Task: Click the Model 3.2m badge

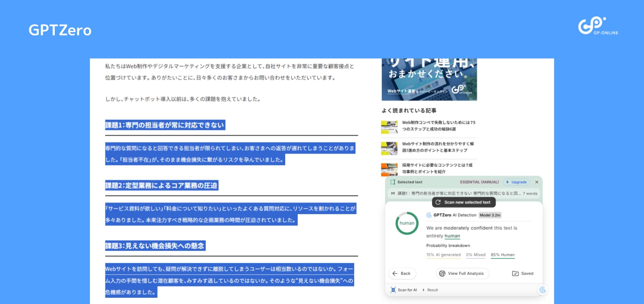Action: [x=490, y=215]
